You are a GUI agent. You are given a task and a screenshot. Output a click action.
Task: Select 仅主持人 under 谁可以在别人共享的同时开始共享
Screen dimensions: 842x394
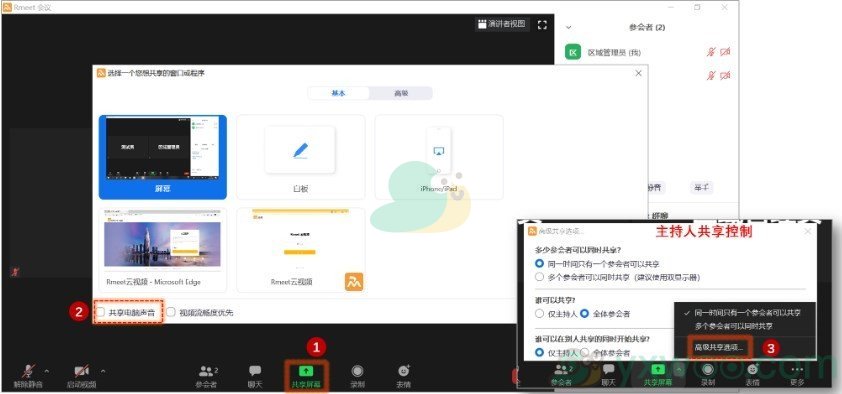pos(540,352)
